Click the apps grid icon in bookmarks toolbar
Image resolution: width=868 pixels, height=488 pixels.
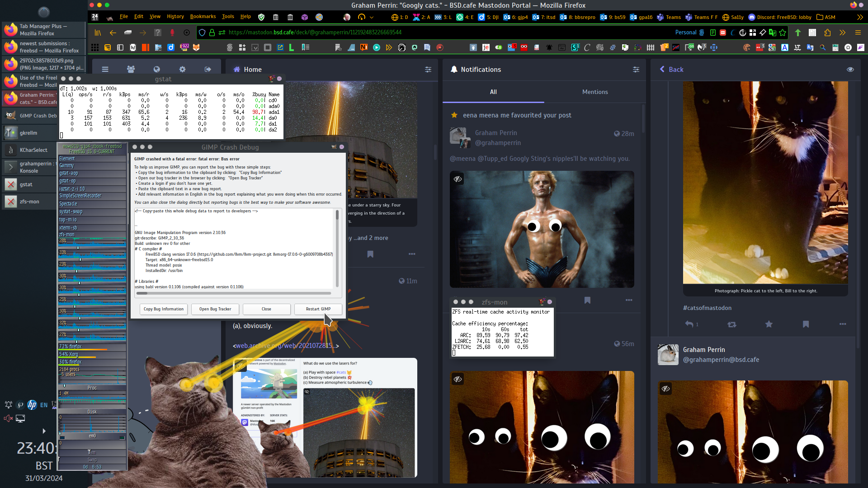pos(95,47)
